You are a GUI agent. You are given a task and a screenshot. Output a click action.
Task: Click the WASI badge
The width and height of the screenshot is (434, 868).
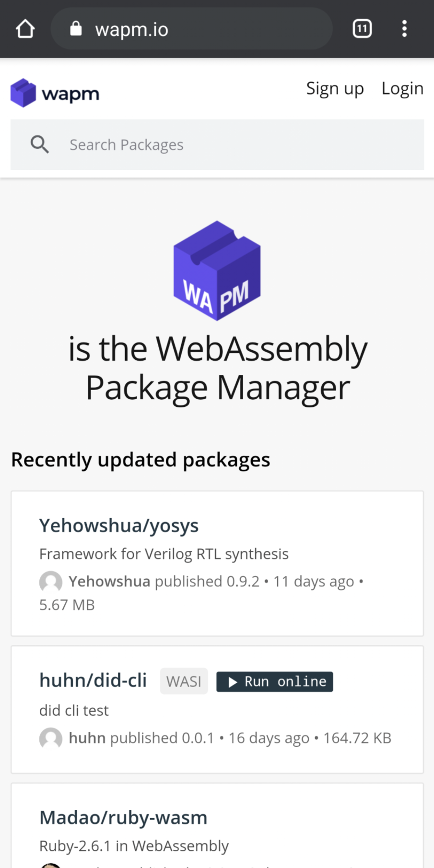click(184, 681)
